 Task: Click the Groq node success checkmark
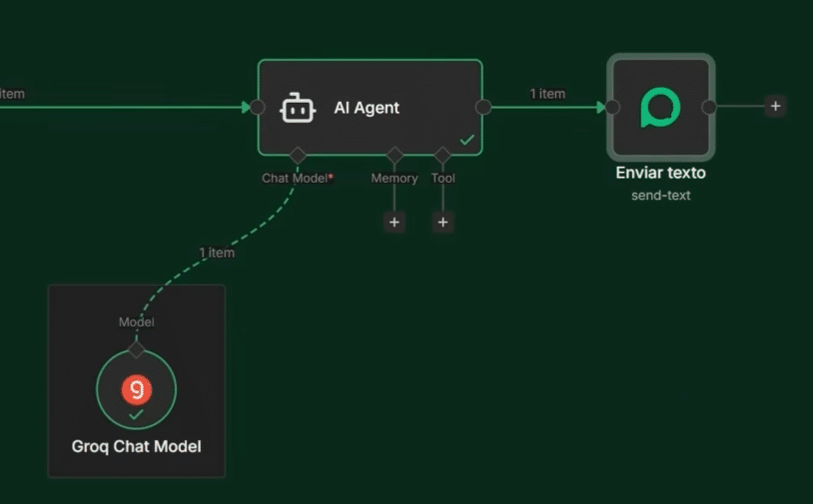[136, 415]
